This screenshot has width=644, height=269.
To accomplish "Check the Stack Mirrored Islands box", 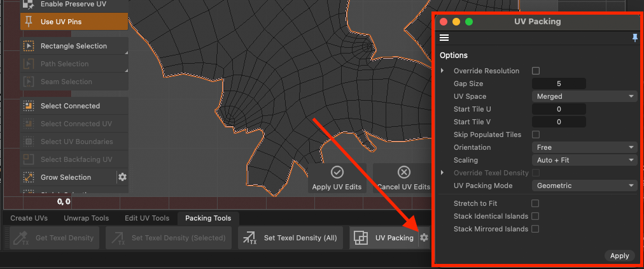I will click(535, 229).
